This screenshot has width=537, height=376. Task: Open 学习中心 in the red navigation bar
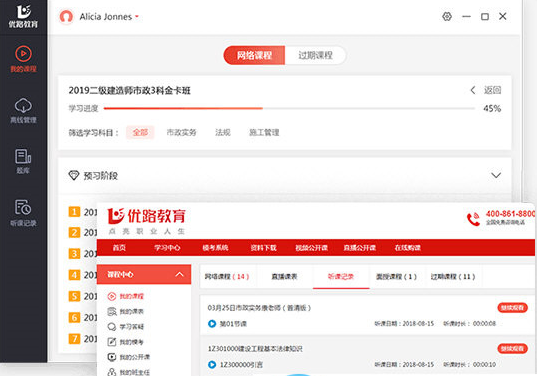(167, 248)
